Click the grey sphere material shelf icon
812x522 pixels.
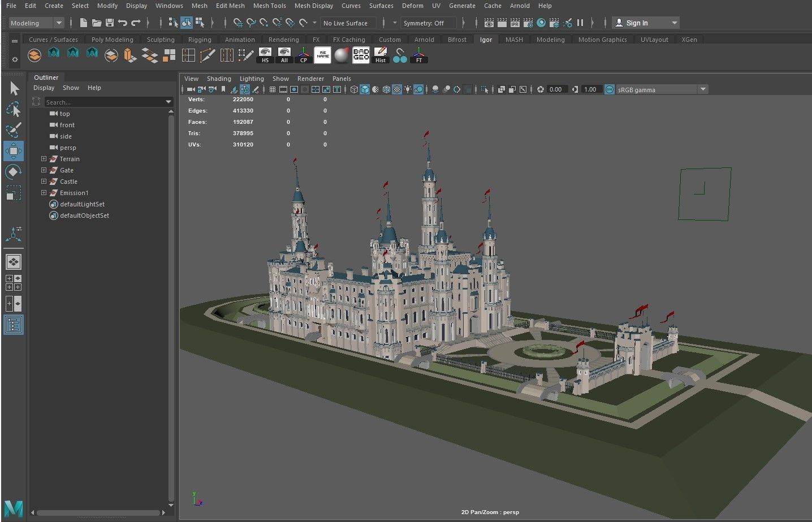pos(342,55)
